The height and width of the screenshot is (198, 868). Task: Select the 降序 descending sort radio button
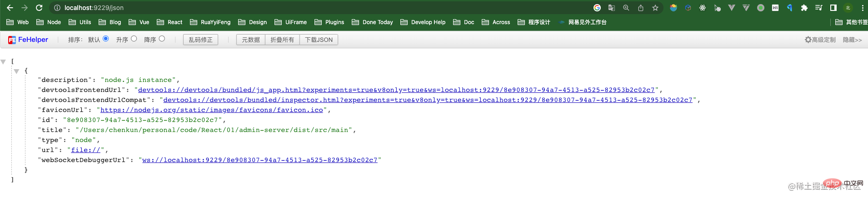[x=162, y=39]
